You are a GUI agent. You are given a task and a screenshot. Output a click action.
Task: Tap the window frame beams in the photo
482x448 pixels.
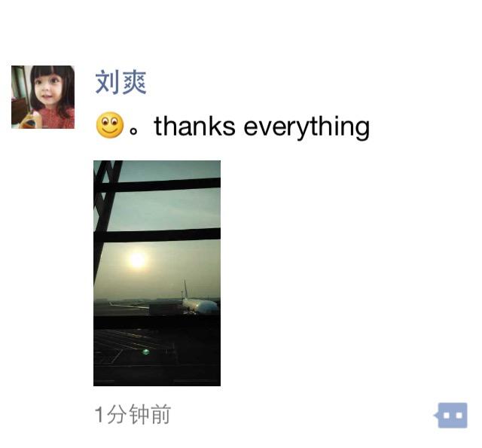coord(157,184)
